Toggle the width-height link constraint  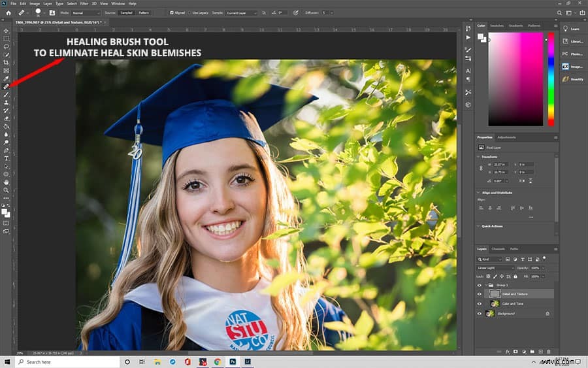(481, 169)
